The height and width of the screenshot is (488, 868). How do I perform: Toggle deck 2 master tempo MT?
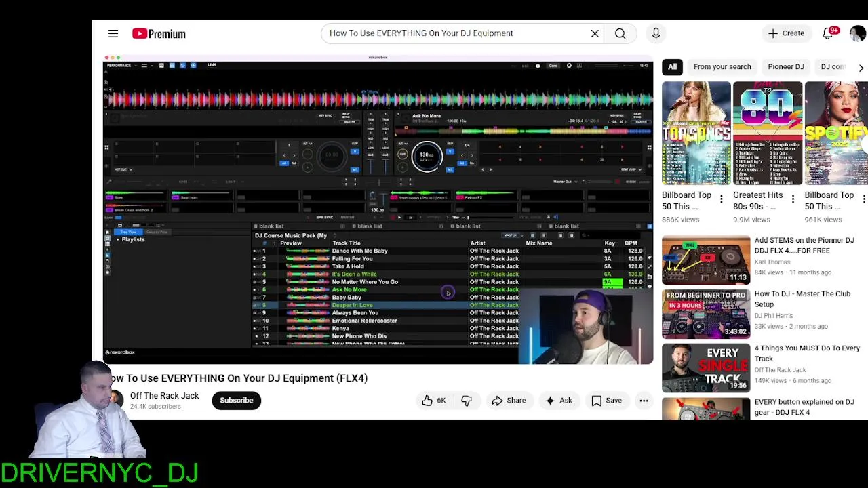(450, 170)
